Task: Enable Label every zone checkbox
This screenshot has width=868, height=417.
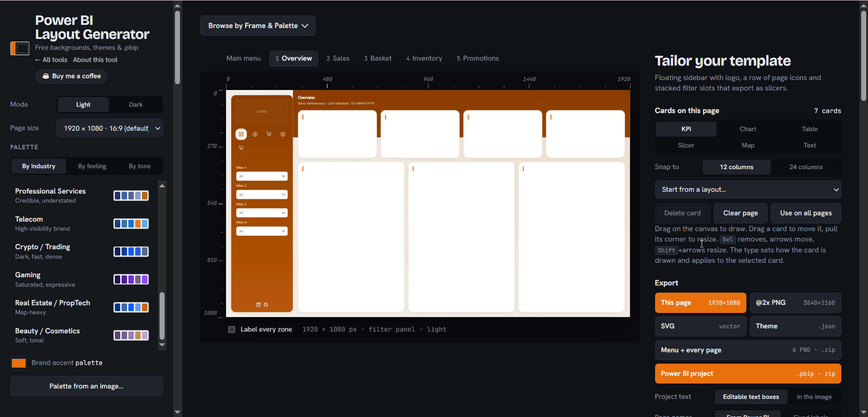Action: (x=232, y=329)
